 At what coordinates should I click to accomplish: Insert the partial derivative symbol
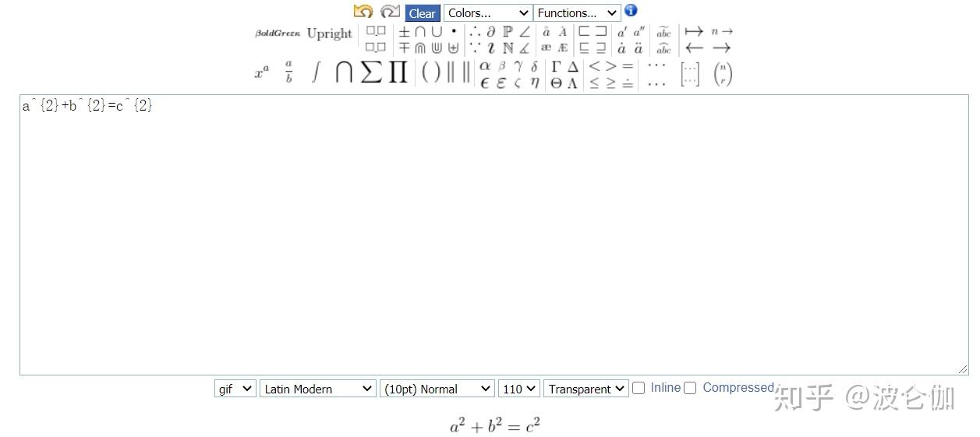tap(491, 32)
